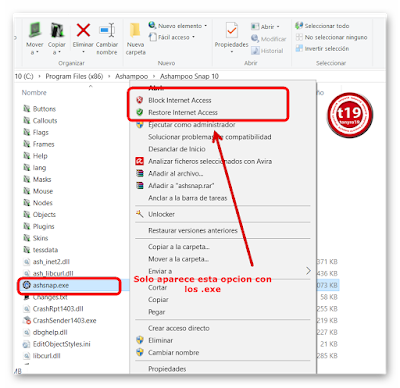
Task: Select the libcurl.dll file
Action: point(42,356)
